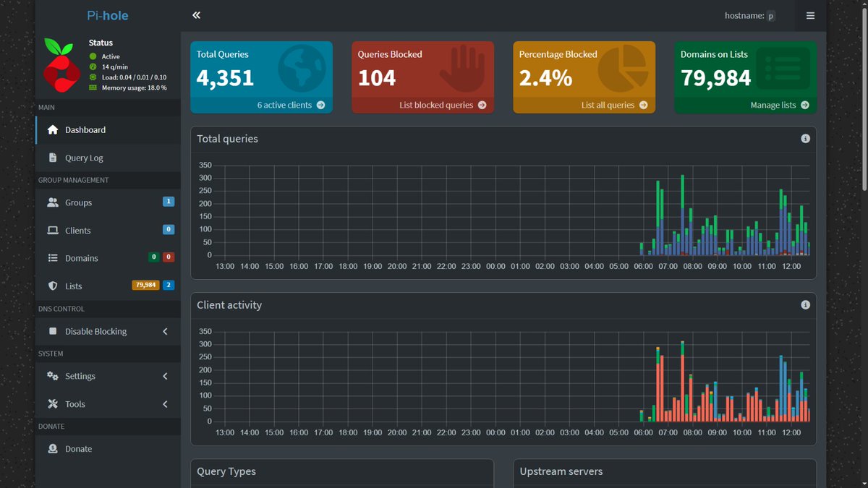Go to Groups management
The width and height of the screenshot is (868, 488).
(109, 202)
